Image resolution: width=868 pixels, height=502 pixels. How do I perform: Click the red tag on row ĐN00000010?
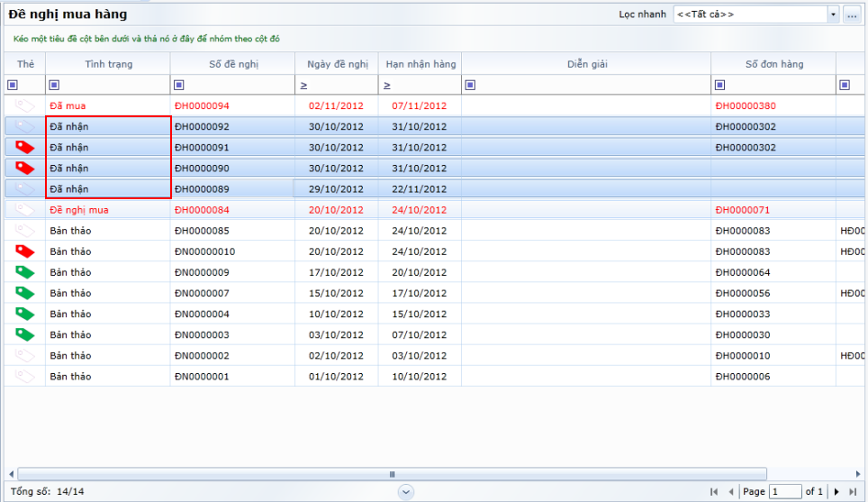(24, 251)
